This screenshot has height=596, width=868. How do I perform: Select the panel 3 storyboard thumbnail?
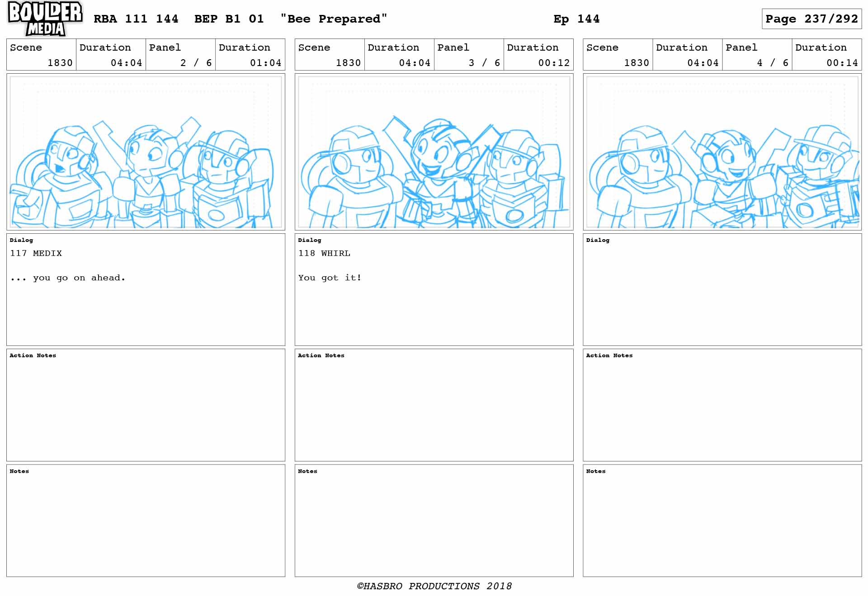(x=434, y=152)
